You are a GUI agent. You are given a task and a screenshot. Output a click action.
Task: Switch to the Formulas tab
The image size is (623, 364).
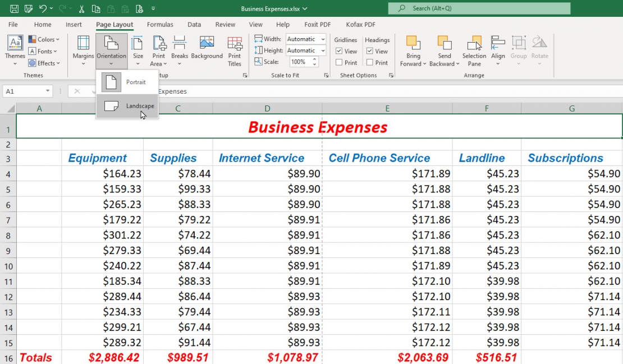[x=160, y=25]
